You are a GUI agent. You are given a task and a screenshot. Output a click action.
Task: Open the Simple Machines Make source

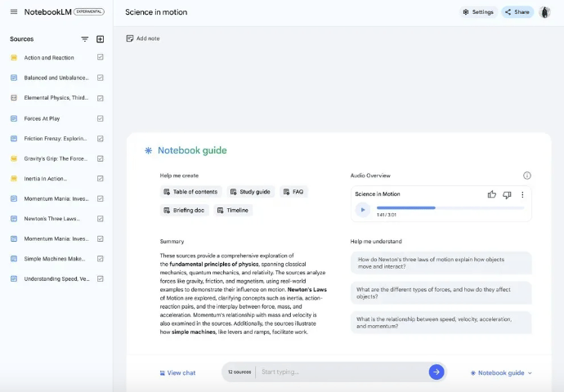pyautogui.click(x=54, y=259)
